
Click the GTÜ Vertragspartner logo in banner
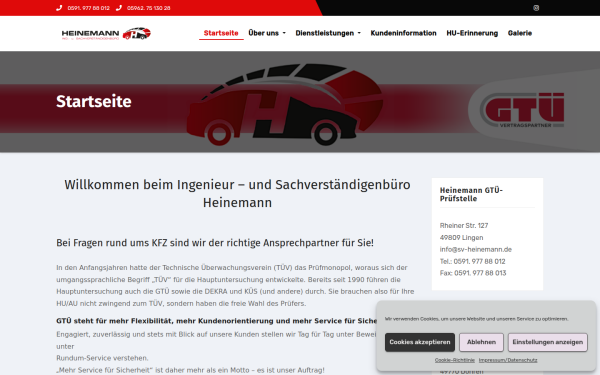point(523,110)
